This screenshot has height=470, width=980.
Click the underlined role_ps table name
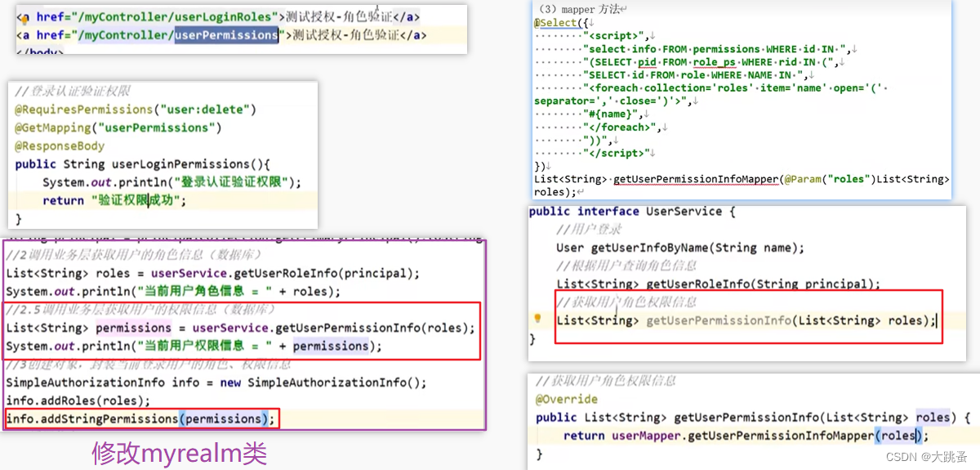pyautogui.click(x=715, y=62)
